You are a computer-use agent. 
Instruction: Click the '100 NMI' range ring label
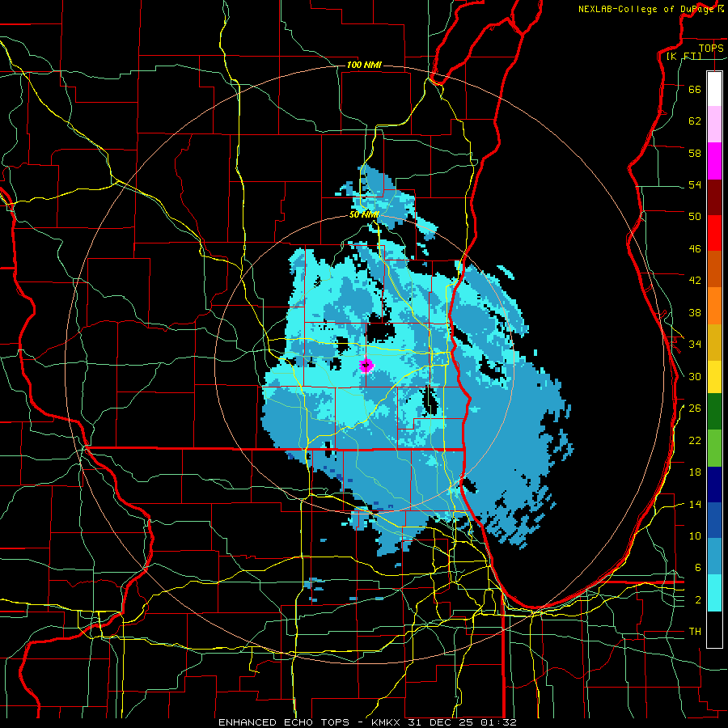(365, 65)
